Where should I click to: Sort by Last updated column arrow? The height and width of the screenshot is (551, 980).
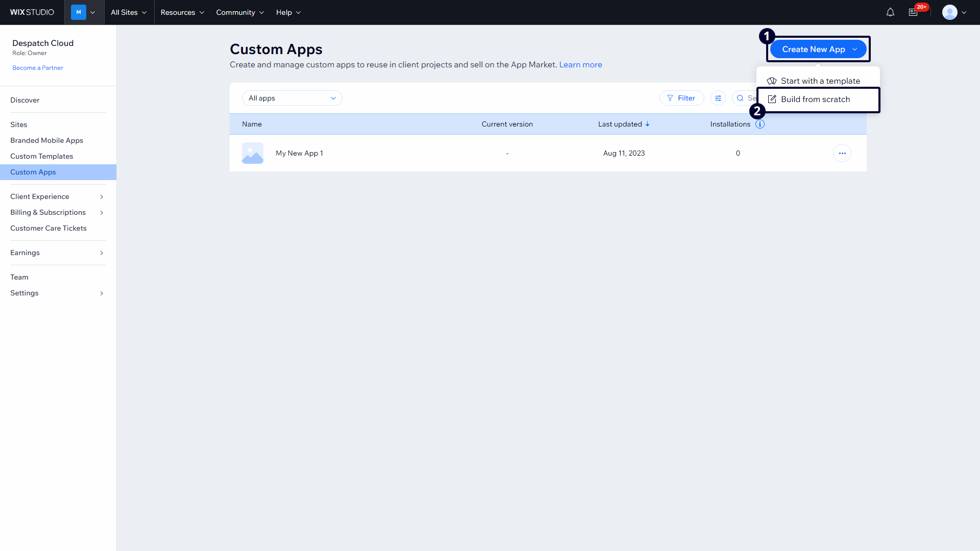647,124
